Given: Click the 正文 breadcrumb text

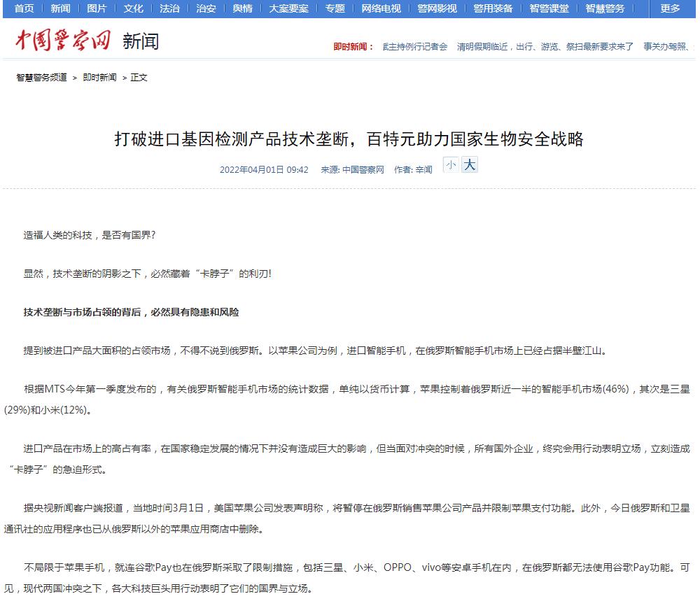Looking at the screenshot, I should (x=139, y=78).
